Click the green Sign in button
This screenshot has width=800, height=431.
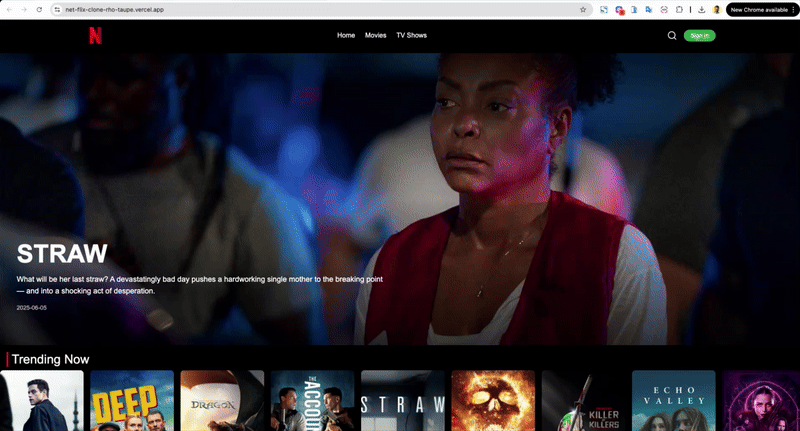[x=699, y=35]
